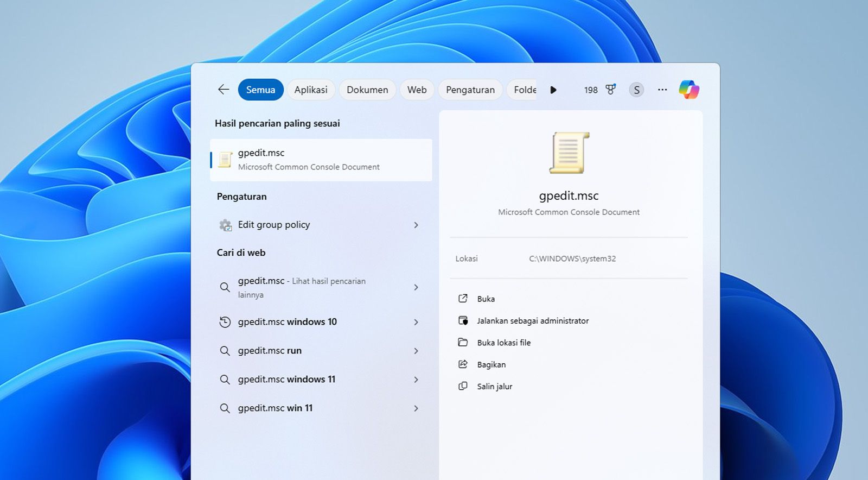Click the Salin jalur copy icon

pos(463,386)
